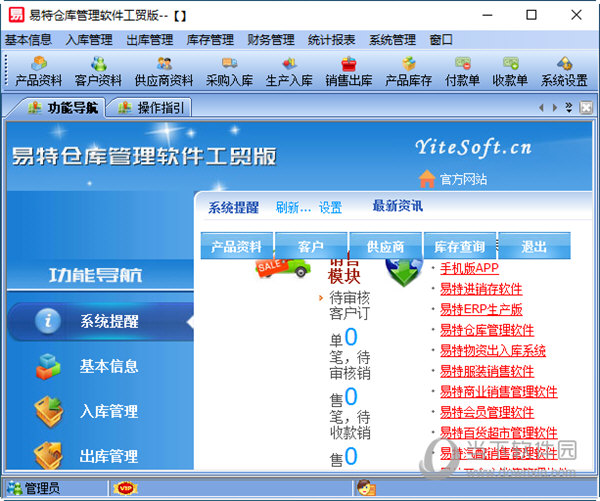Click the 刷新... link

pyautogui.click(x=293, y=207)
